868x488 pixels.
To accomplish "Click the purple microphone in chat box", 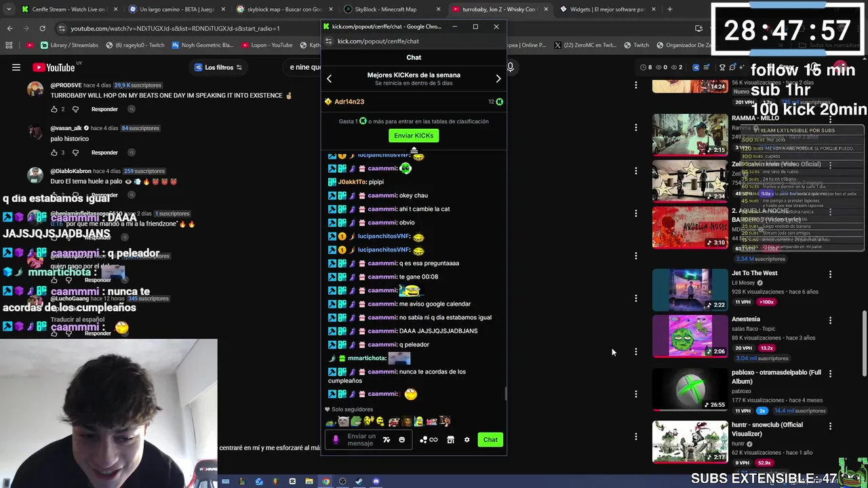I will click(335, 439).
